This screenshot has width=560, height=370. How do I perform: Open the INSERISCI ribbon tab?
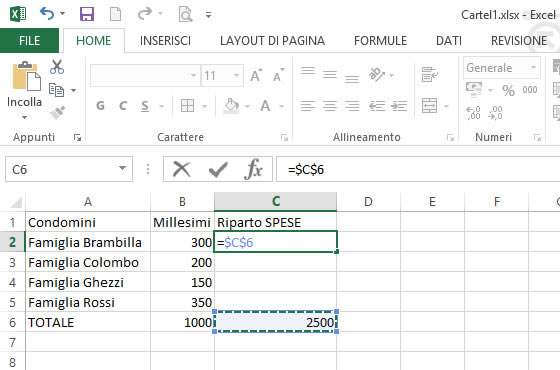pos(165,41)
